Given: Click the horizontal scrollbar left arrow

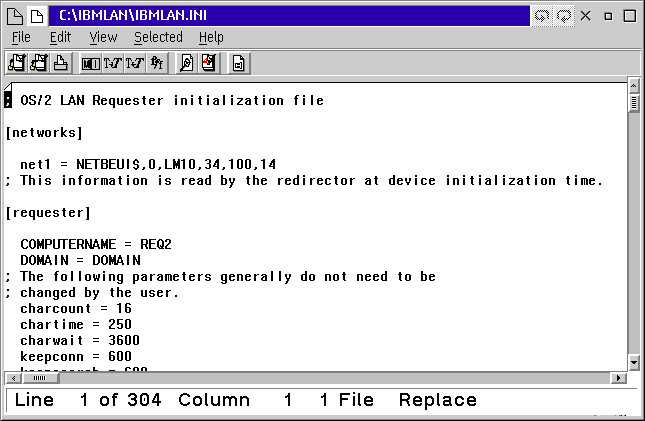Looking at the screenshot, I should point(13,378).
